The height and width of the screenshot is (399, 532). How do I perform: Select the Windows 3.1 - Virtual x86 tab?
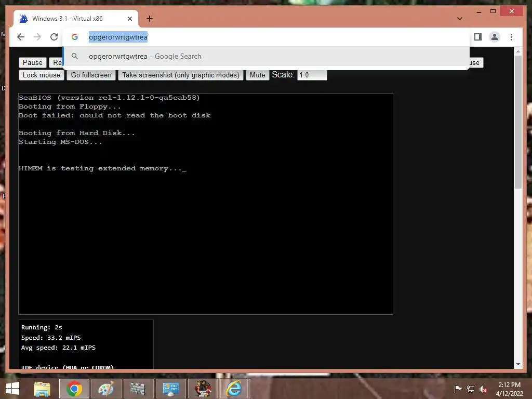click(76, 19)
